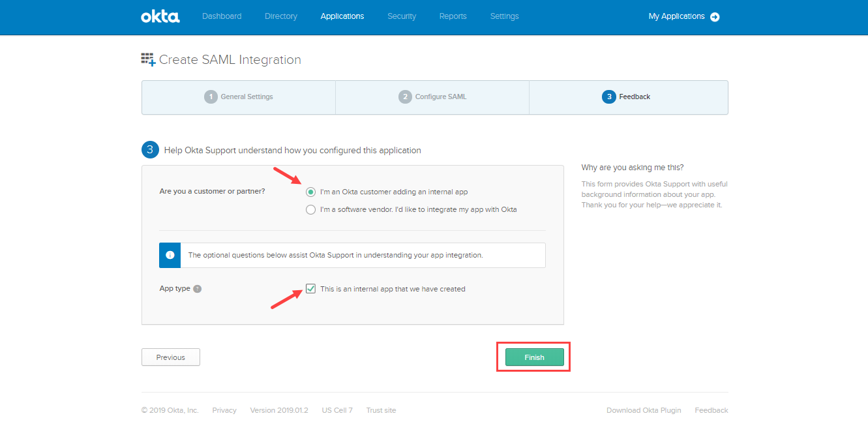Click the "Create SAML Integration" page title

(230, 60)
